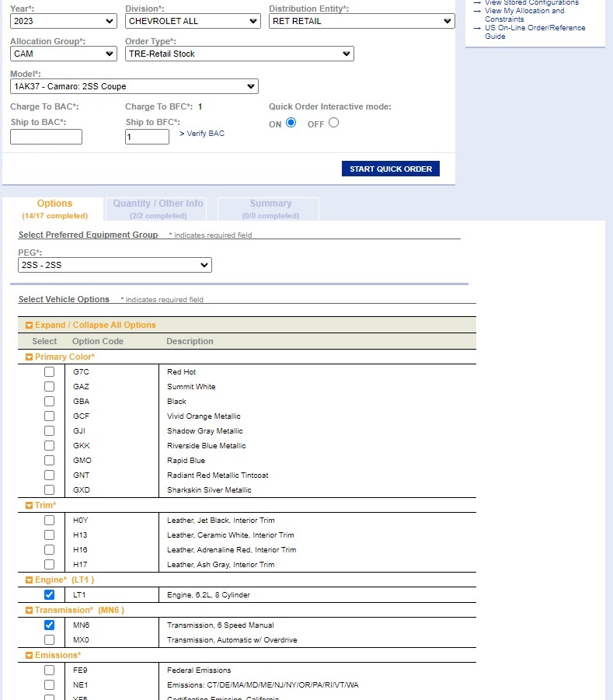
Task: Switch to the Quantity / Other Info tab
Action: [x=158, y=208]
